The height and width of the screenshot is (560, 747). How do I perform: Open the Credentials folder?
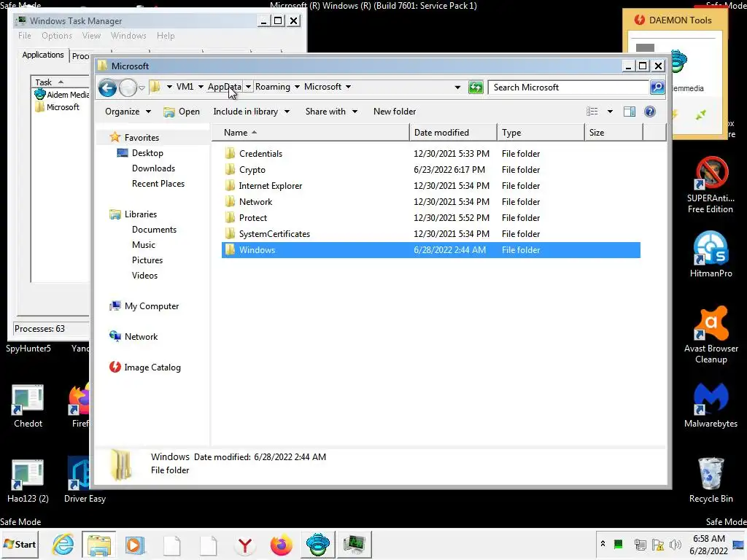tap(260, 154)
